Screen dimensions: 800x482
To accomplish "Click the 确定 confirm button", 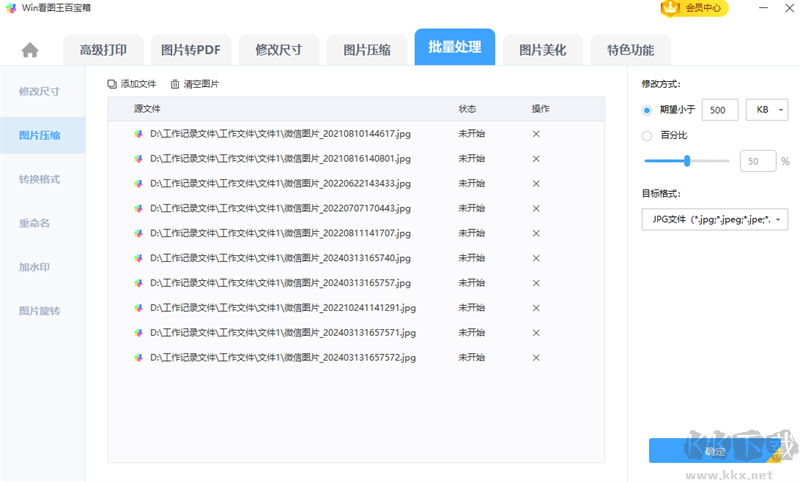I will [x=714, y=451].
